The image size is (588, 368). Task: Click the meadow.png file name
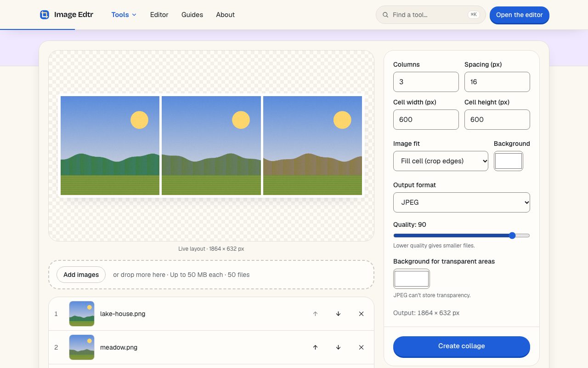coord(119,347)
